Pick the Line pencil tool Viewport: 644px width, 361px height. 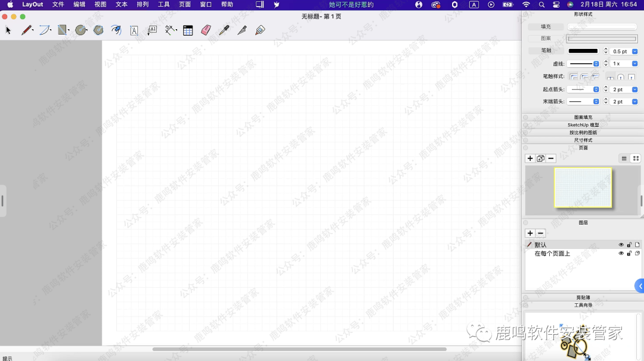[x=26, y=30]
